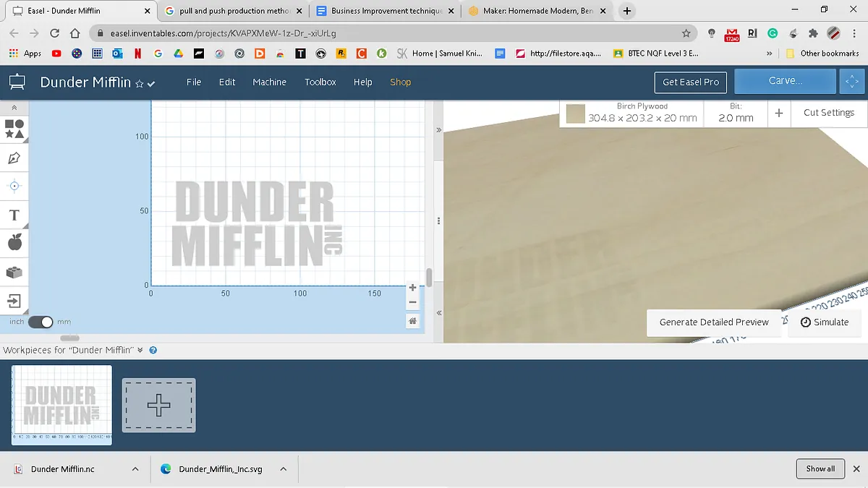
Task: Open the Gmail checker extension
Action: point(731,33)
